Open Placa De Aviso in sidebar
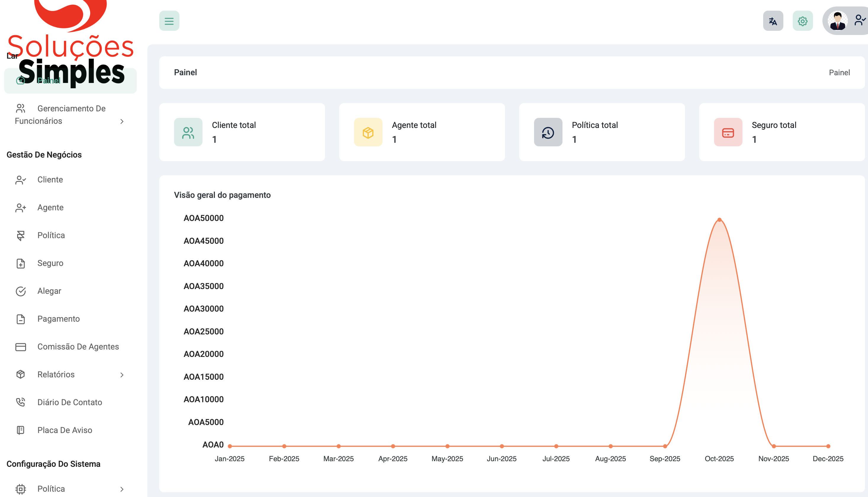868x497 pixels. pos(65,430)
